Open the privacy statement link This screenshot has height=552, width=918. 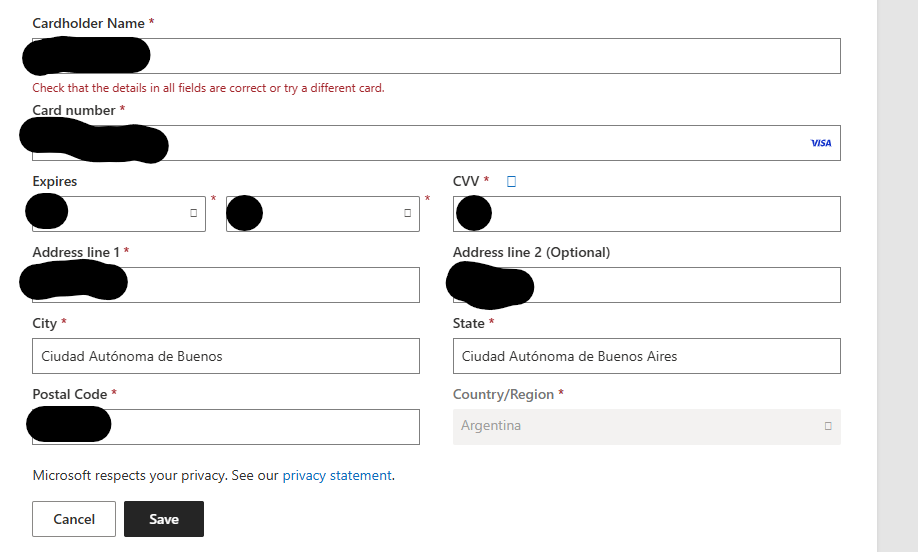coord(337,475)
